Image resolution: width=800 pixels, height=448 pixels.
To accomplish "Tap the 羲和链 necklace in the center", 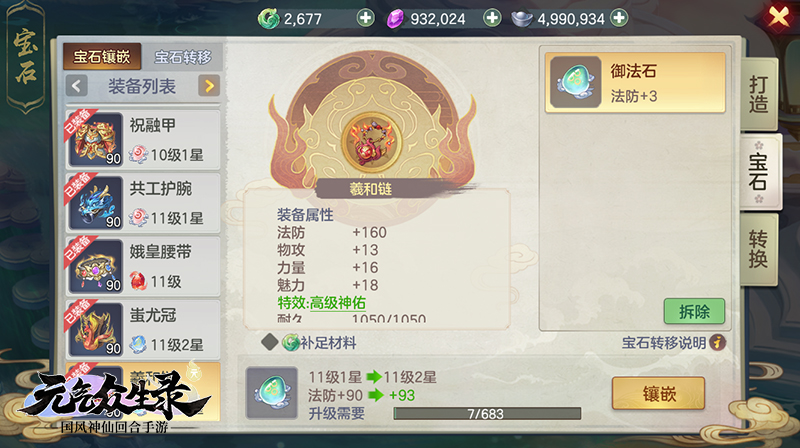I will pos(371,141).
